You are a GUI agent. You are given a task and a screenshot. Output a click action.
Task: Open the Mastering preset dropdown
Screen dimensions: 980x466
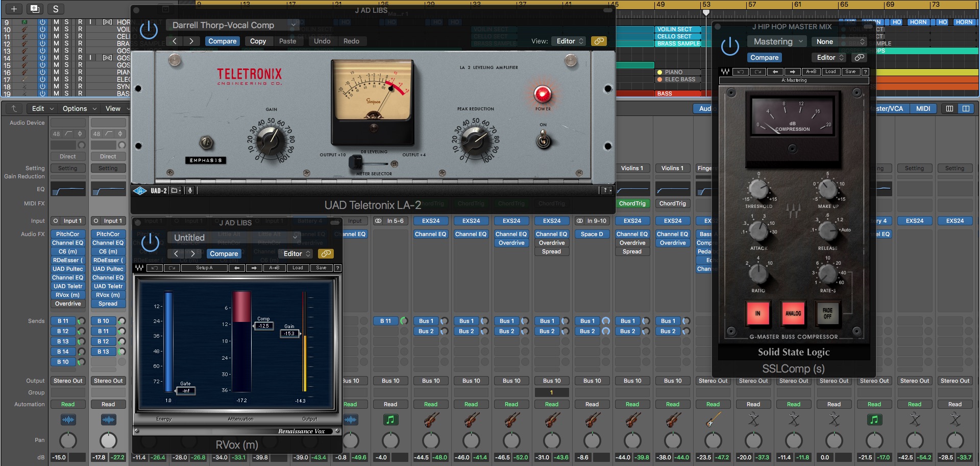pos(776,41)
